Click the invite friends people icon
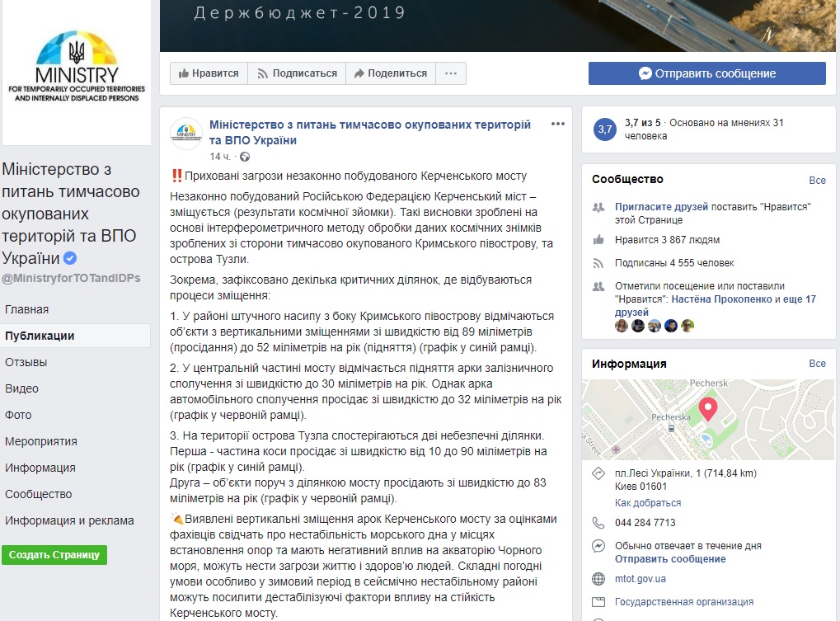 (x=598, y=207)
